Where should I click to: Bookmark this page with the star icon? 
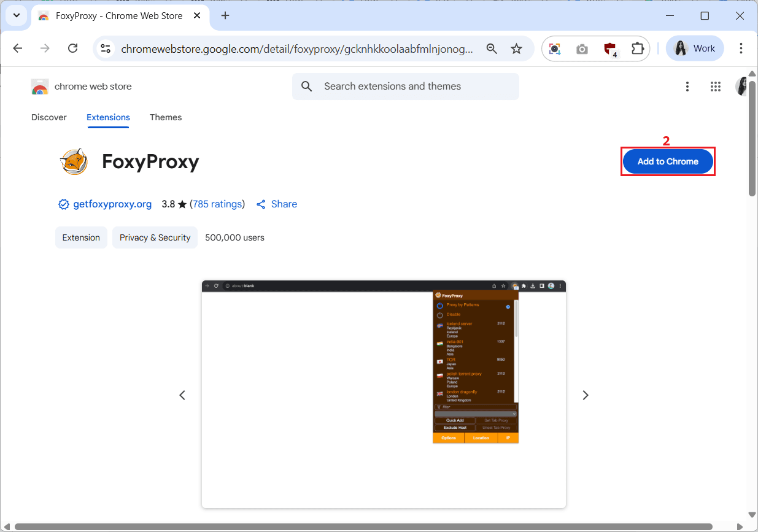coord(517,48)
